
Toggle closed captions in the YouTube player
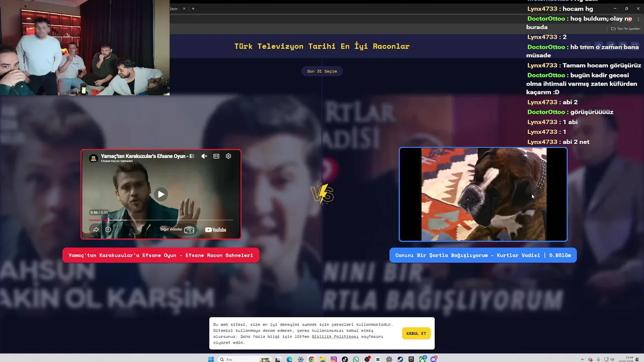(216, 156)
